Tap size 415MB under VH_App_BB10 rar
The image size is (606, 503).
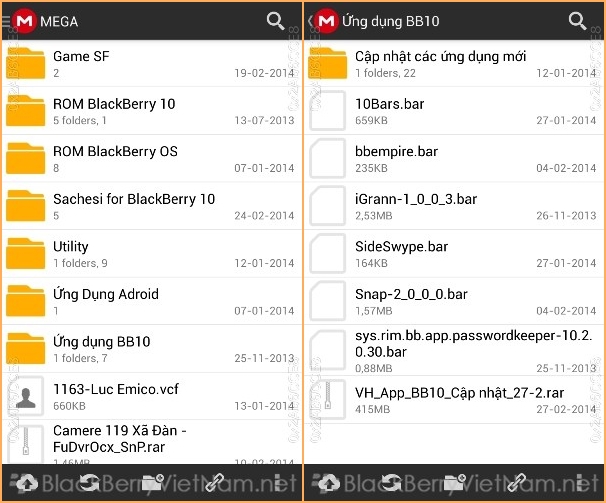(373, 409)
